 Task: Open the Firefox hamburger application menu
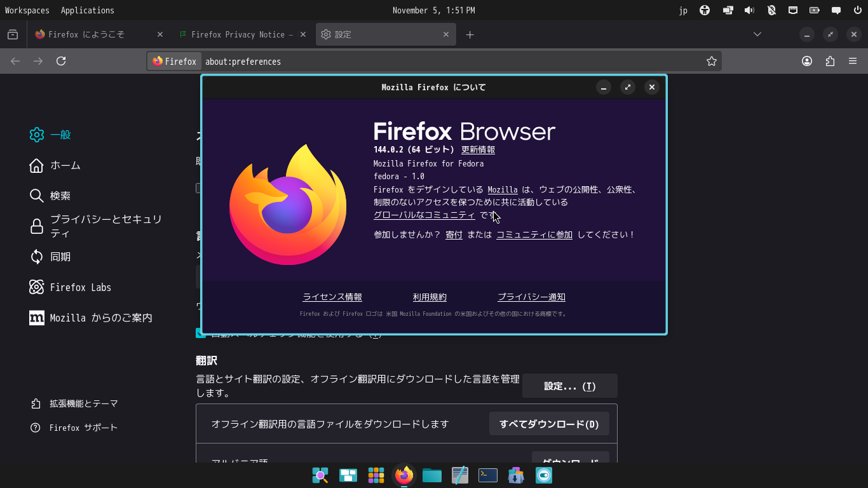pyautogui.click(x=853, y=61)
